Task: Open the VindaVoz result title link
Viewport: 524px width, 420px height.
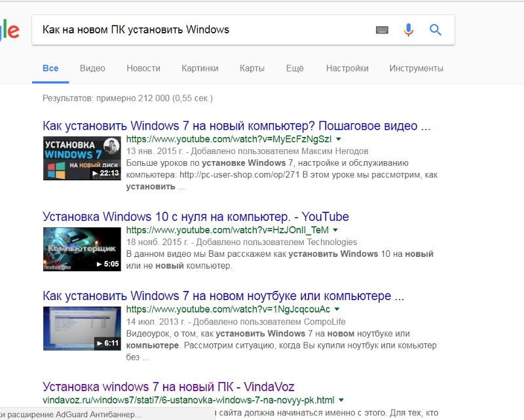Action: point(168,387)
